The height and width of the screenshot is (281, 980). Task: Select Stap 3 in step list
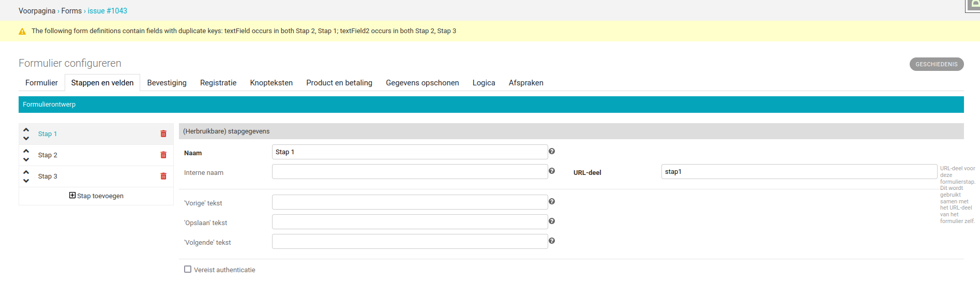[48, 176]
